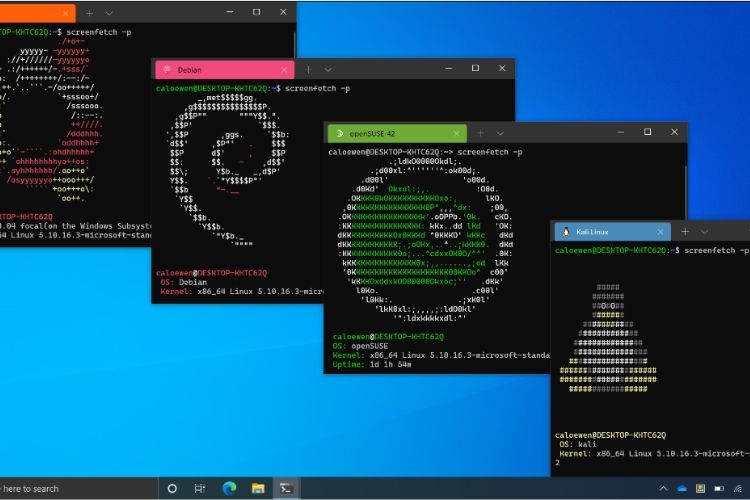Add a new tab in Ubuntu window
750x500 pixels.
click(89, 13)
